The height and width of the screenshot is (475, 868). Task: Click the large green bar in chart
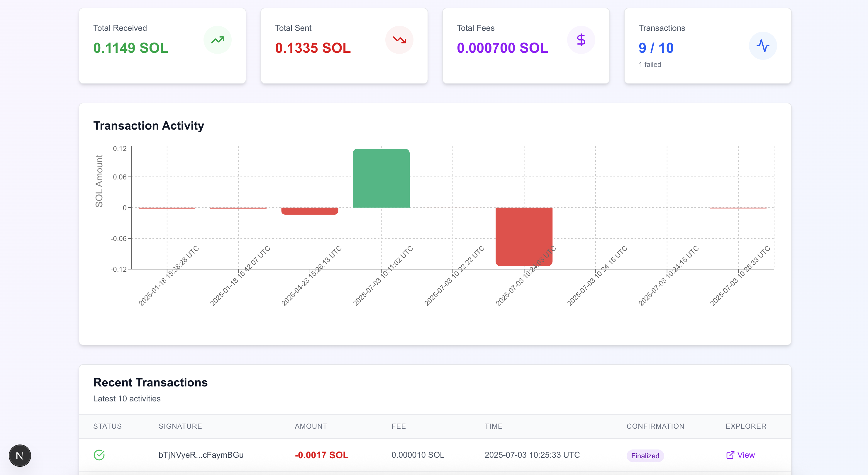[381, 178]
